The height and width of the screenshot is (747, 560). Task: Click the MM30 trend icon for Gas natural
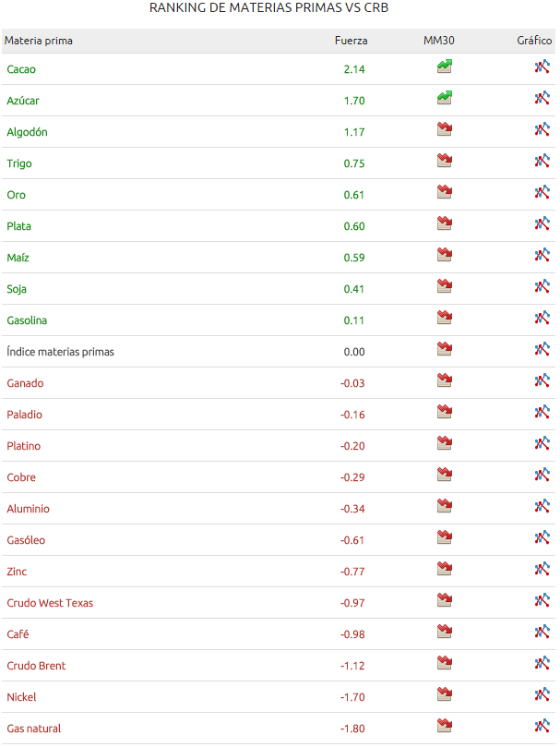click(445, 726)
